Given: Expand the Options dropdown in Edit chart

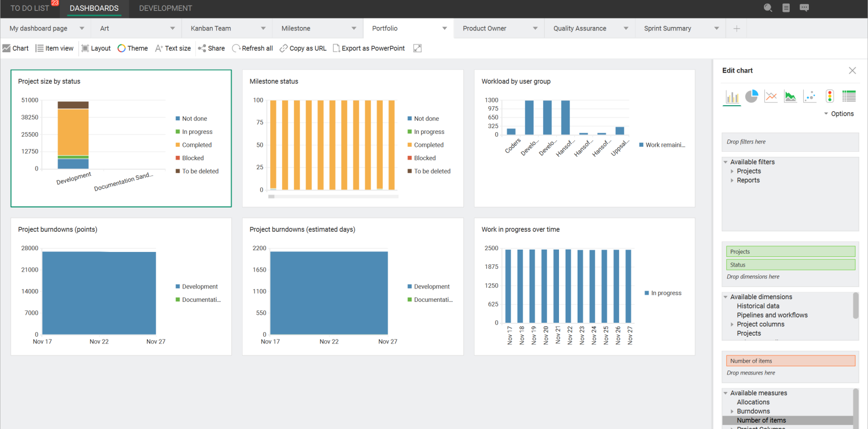Looking at the screenshot, I should tap(839, 114).
